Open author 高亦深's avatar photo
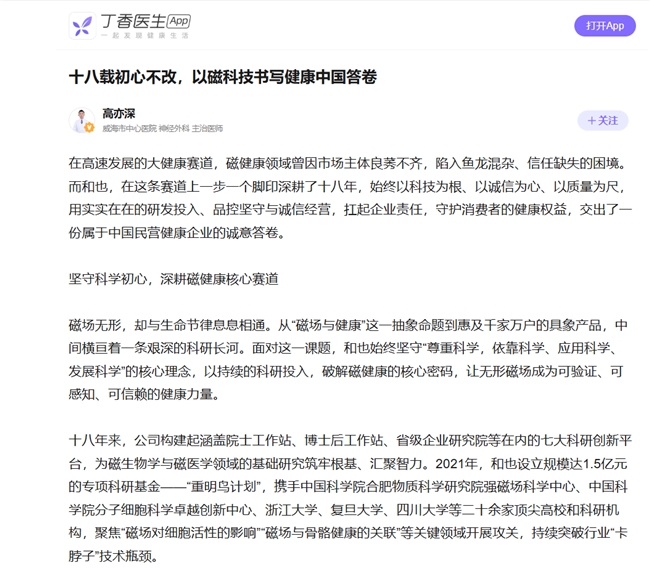 point(82,120)
